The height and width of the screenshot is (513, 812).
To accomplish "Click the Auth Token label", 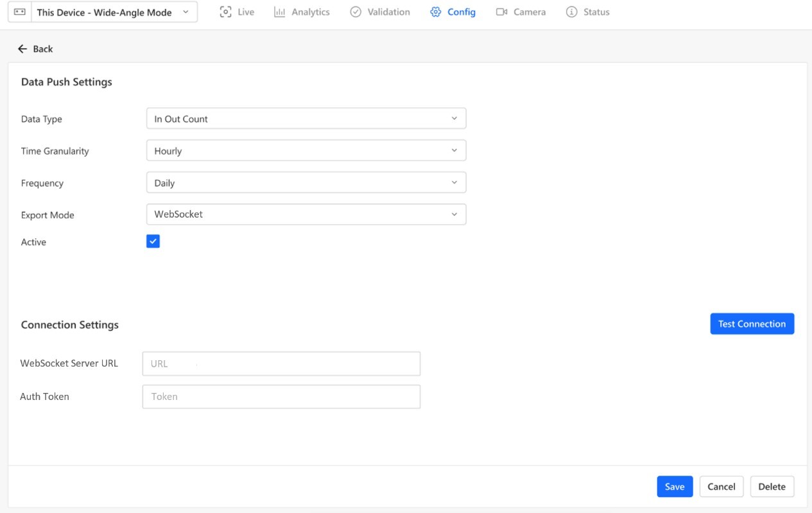I will point(44,397).
